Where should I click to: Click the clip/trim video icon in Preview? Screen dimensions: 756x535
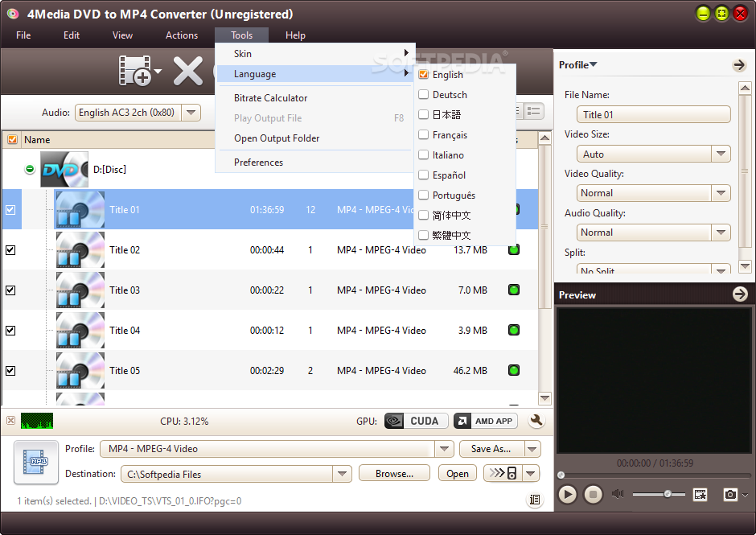700,495
